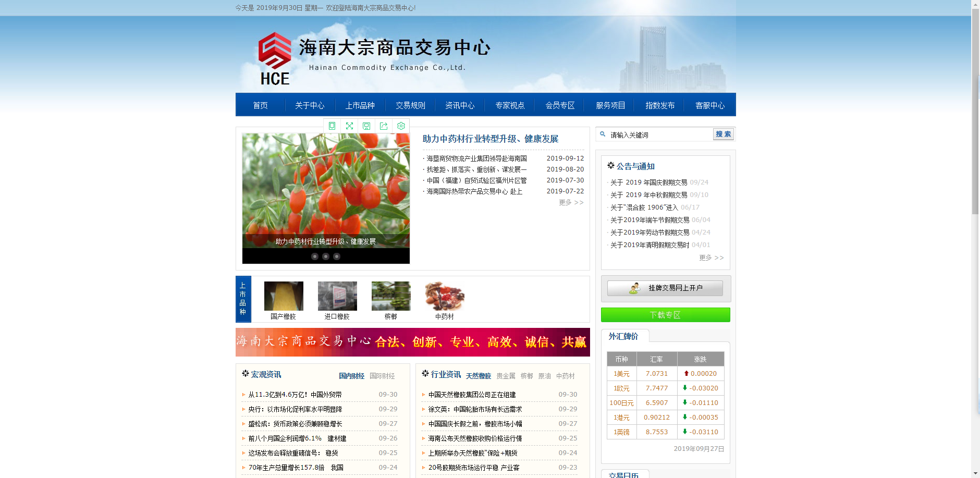980x478 pixels.
Task: Select the third carousel dot indicator
Action: point(337,256)
